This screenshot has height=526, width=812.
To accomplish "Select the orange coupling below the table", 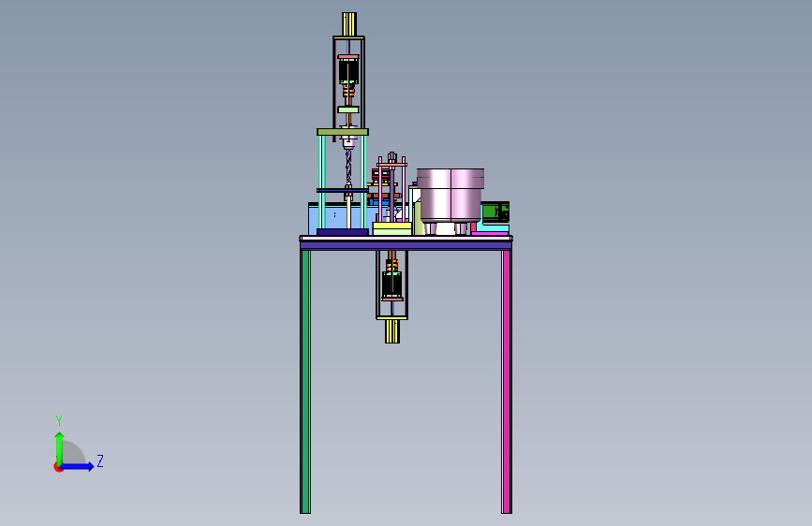I will pos(392,266).
